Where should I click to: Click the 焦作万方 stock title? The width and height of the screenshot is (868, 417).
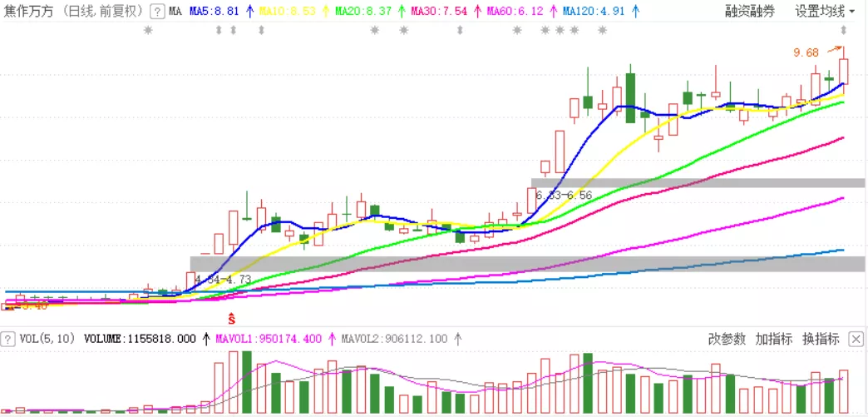click(x=27, y=11)
